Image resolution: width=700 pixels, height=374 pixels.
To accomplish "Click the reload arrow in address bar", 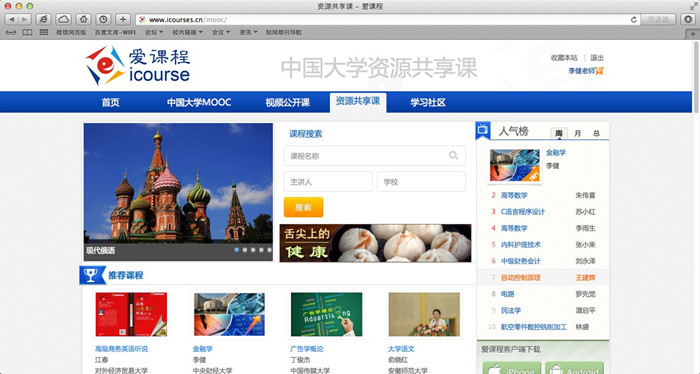I will point(633,20).
